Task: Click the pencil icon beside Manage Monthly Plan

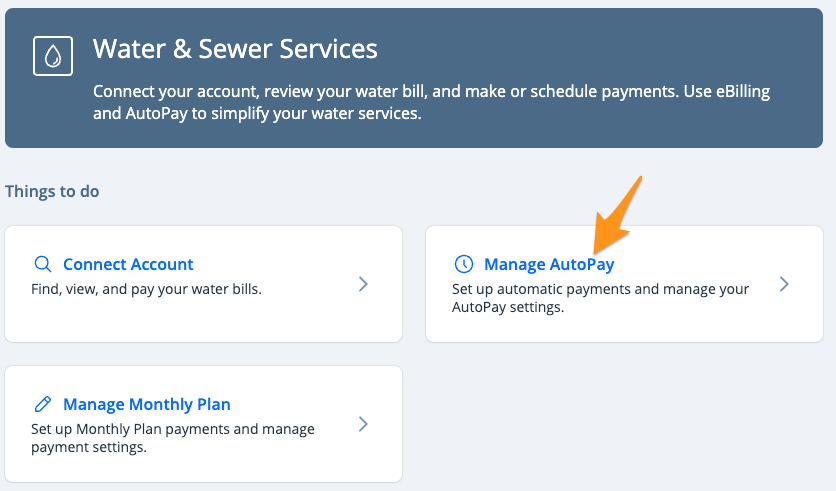Action: pyautogui.click(x=43, y=404)
